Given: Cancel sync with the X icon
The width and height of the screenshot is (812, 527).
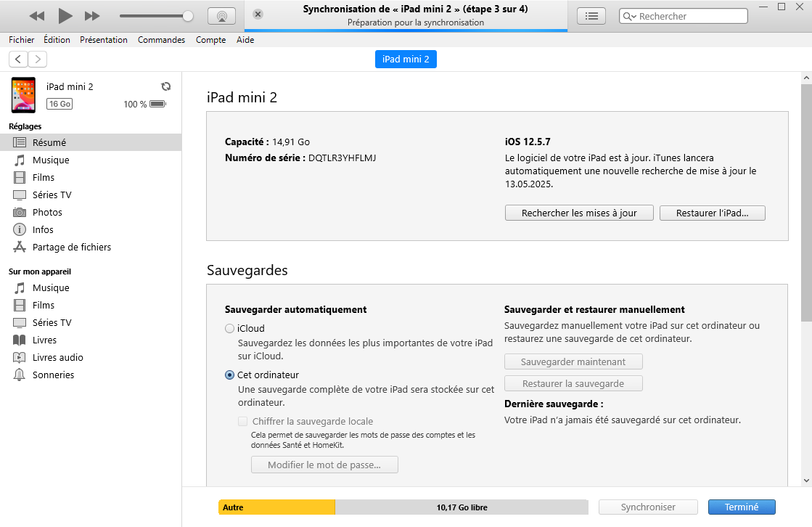Looking at the screenshot, I should 258,14.
